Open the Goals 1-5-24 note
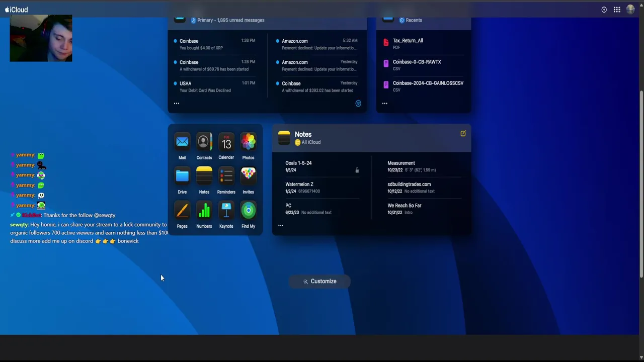 [322, 166]
